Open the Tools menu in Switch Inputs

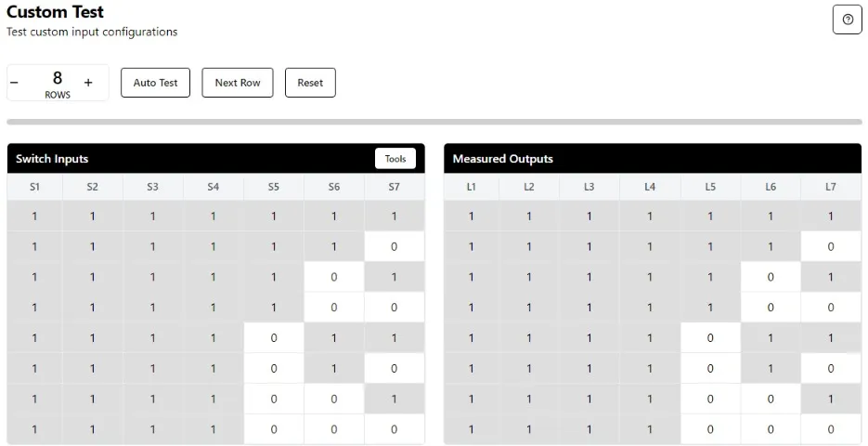pos(395,159)
